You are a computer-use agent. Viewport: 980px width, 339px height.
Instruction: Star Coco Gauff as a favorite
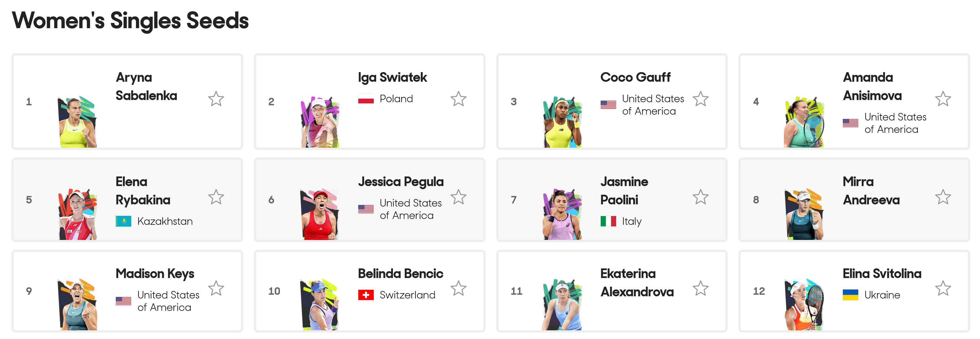click(x=701, y=99)
